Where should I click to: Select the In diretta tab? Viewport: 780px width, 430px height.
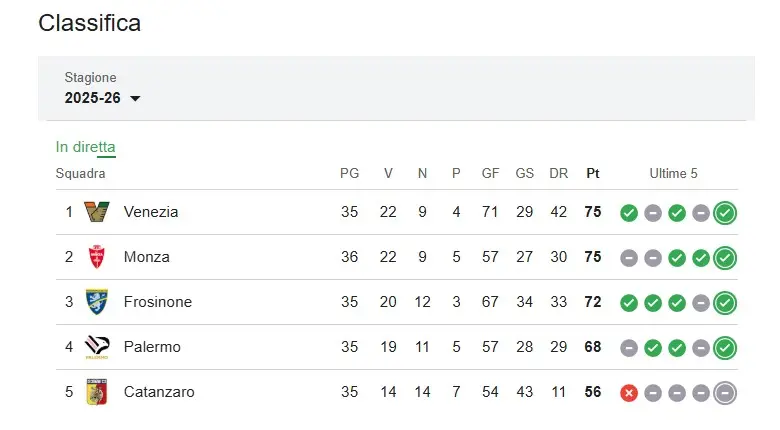[85, 147]
